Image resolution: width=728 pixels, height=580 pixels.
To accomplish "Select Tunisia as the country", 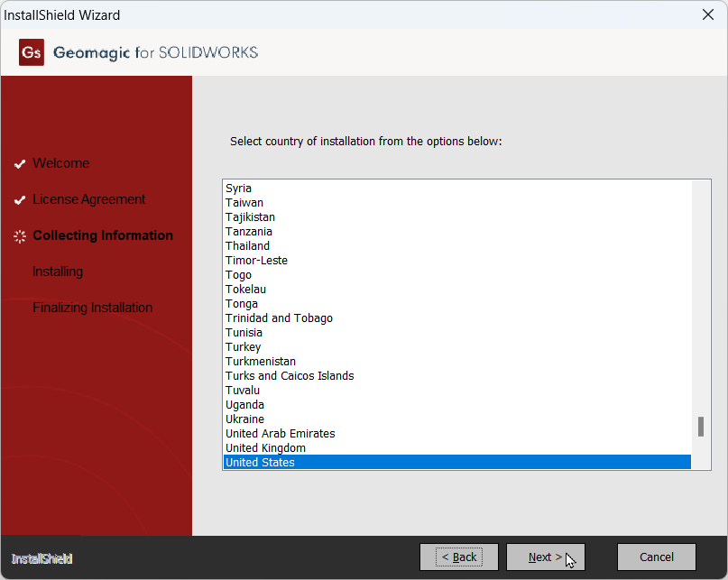I will tap(456, 332).
